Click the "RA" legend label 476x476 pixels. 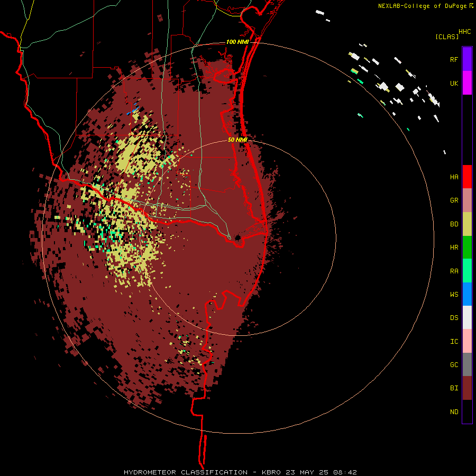[454, 271]
